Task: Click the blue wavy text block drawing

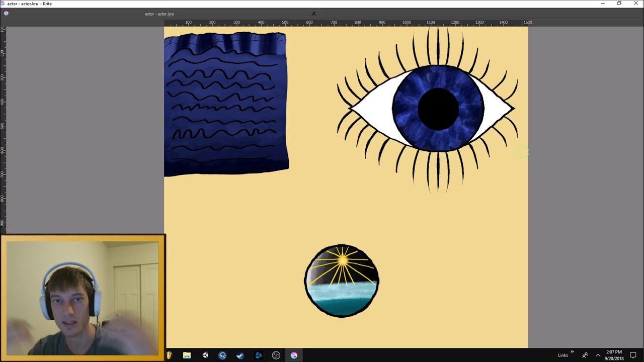Action: point(226,104)
